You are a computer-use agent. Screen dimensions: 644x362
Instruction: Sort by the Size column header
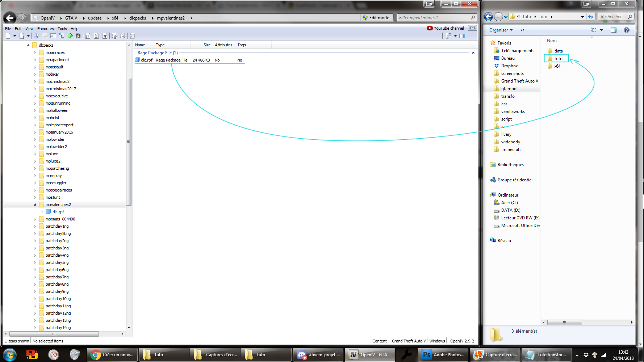(x=202, y=45)
